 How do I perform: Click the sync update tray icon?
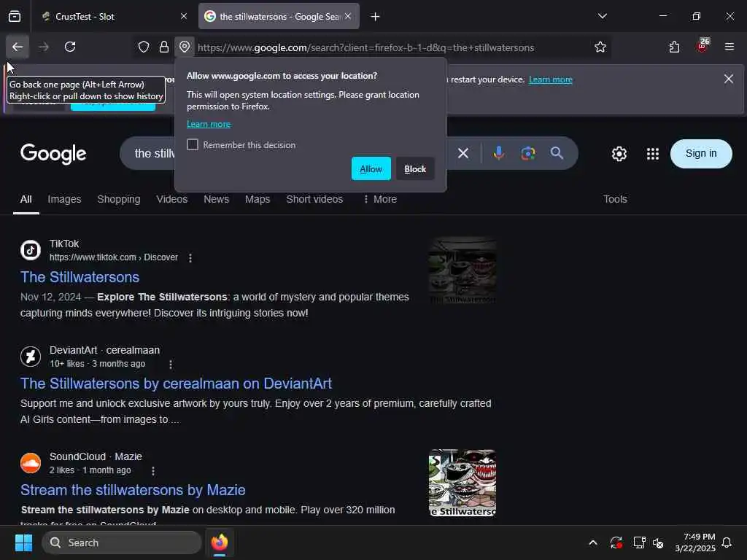[616, 542]
